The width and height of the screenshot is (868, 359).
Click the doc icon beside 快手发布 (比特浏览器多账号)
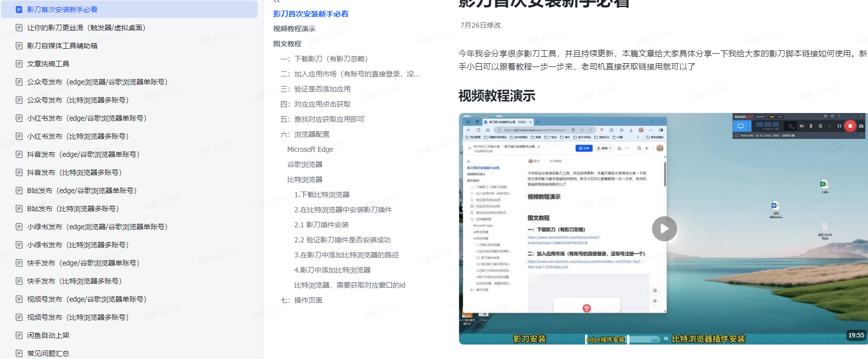click(19, 281)
